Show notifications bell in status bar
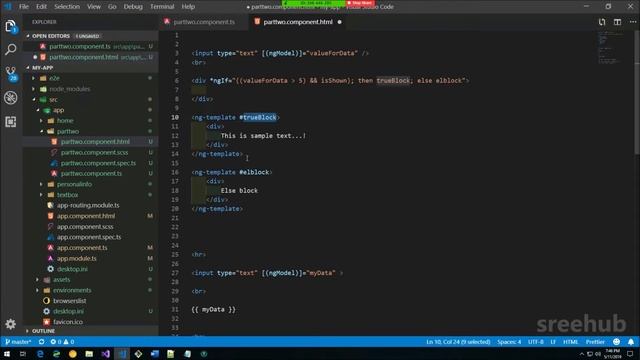 (x=631, y=342)
